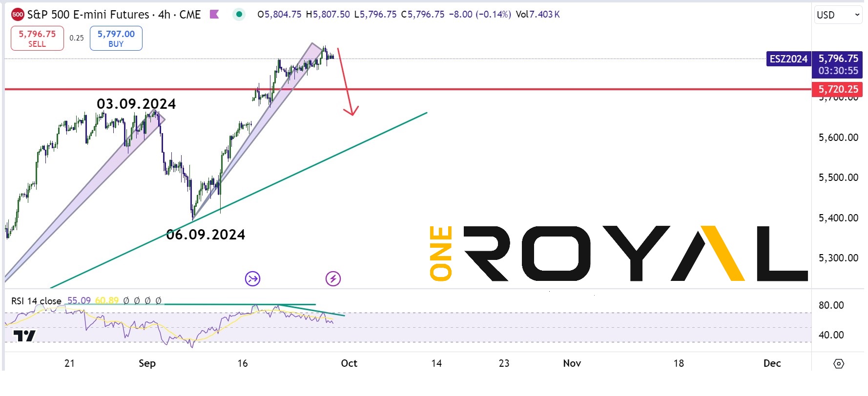Click the purple arrow event marker icon
The width and height of the screenshot is (868, 396).
[x=252, y=279]
